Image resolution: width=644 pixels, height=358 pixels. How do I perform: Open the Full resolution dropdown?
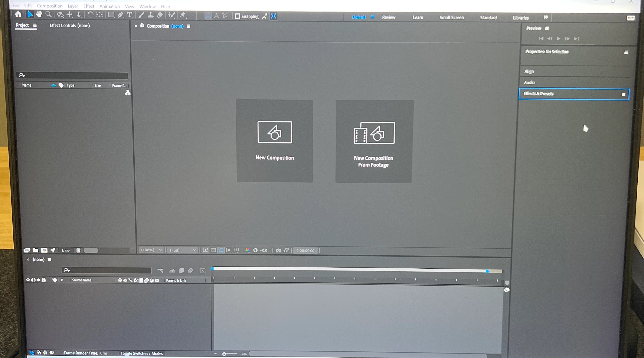[x=183, y=250]
